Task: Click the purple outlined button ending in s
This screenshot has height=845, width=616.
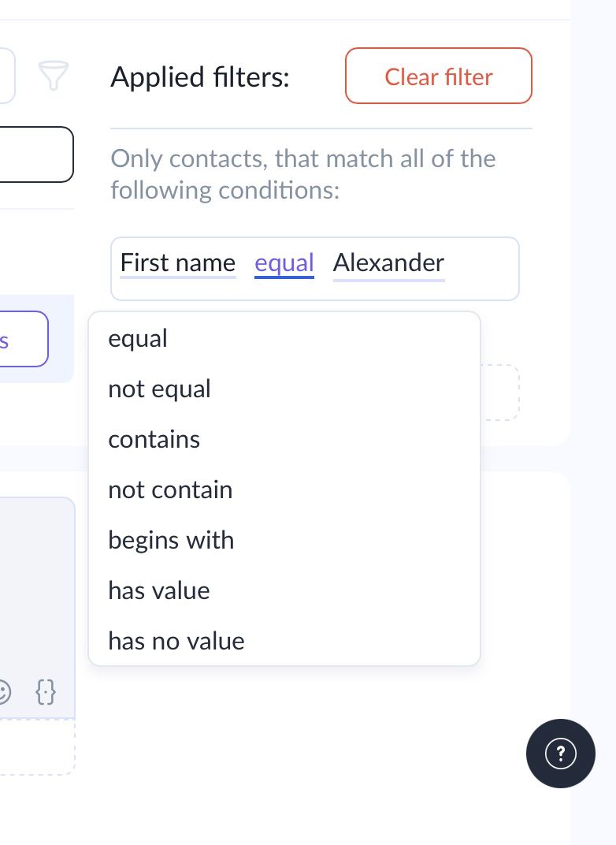Action: 24,339
